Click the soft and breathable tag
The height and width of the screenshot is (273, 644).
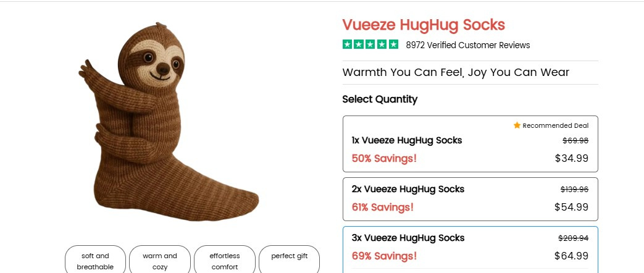[x=95, y=261]
